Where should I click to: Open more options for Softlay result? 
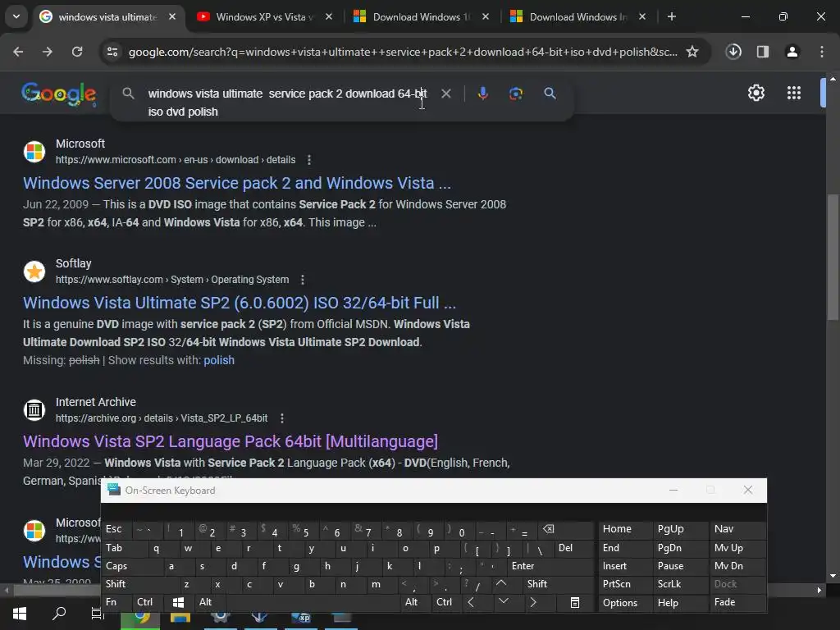coord(303,280)
